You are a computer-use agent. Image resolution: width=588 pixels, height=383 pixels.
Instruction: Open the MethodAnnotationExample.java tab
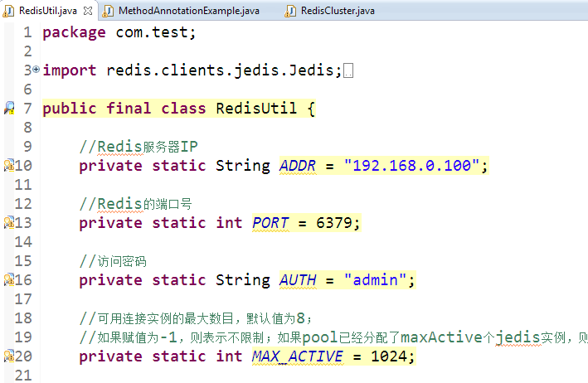click(188, 11)
